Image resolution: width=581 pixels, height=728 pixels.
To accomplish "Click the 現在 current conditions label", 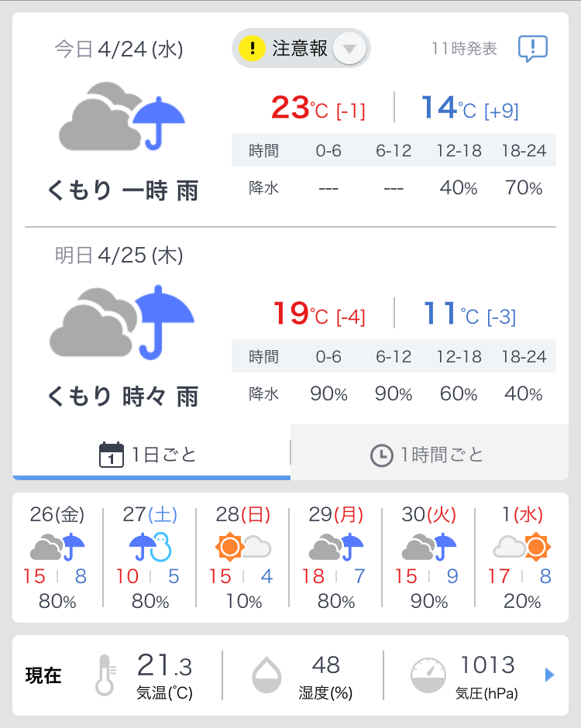I will (43, 675).
